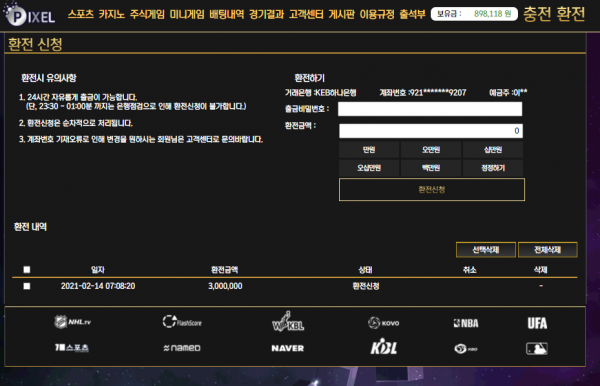Focus the 출금비밀번호 input field
The image size is (600, 386).
tap(430, 109)
